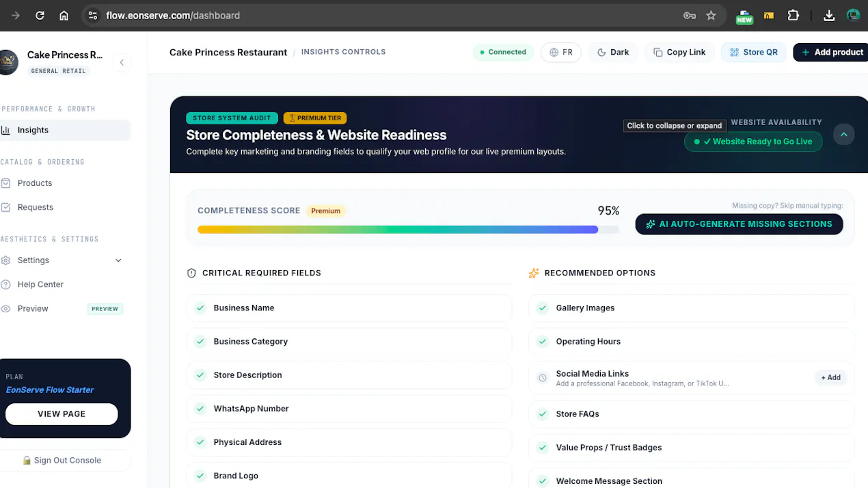
Task: Click the Value Props / Trust Badges check mark
Action: click(543, 448)
